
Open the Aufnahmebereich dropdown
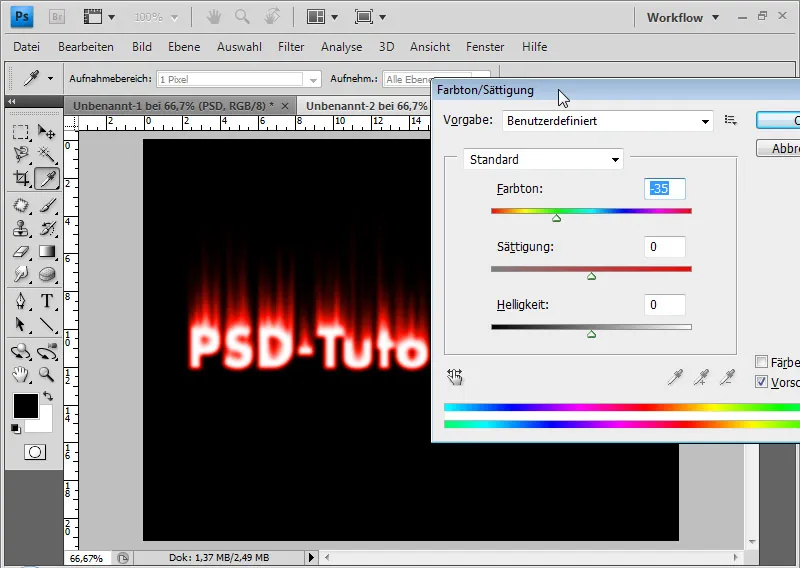(239, 79)
